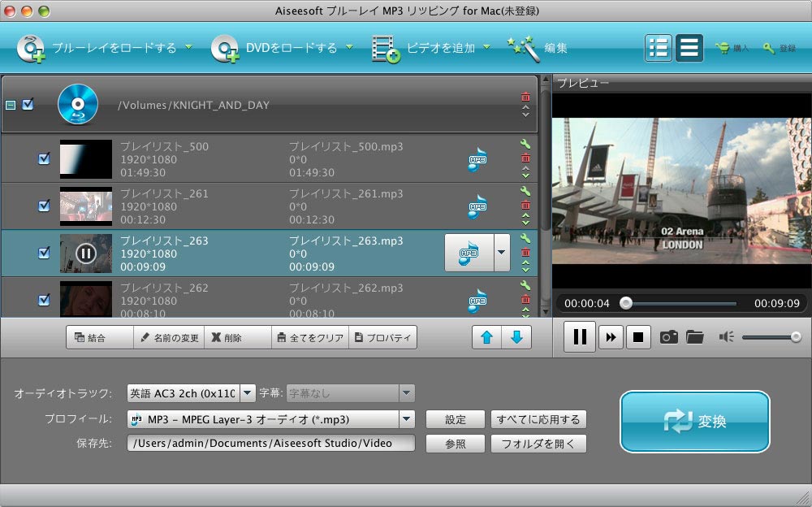Pause the preview playback
The width and height of the screenshot is (812, 507).
pos(580,337)
